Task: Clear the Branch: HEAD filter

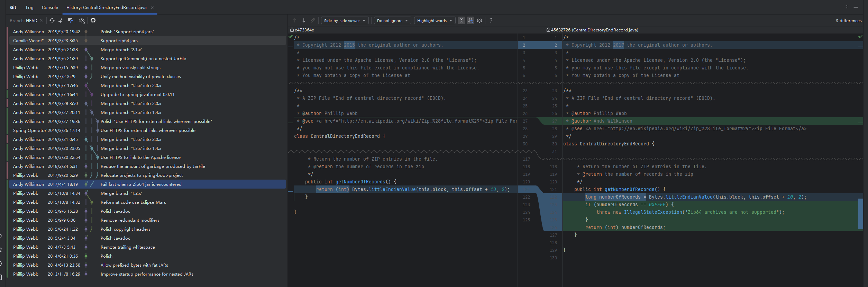Action: [x=41, y=21]
